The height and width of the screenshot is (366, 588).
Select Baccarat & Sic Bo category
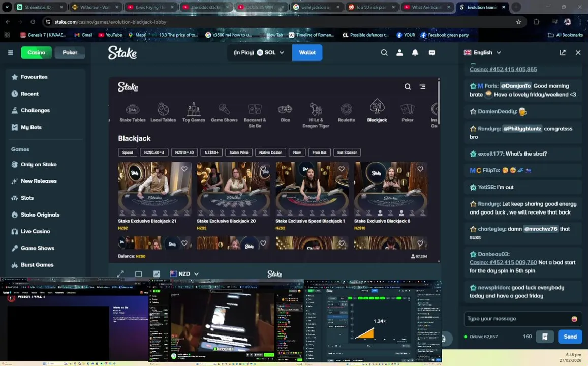tap(255, 115)
